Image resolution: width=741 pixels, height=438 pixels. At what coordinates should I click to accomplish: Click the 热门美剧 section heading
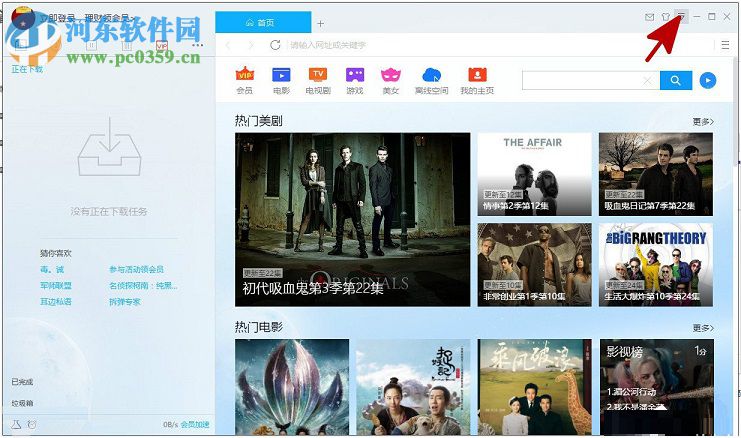point(258,121)
